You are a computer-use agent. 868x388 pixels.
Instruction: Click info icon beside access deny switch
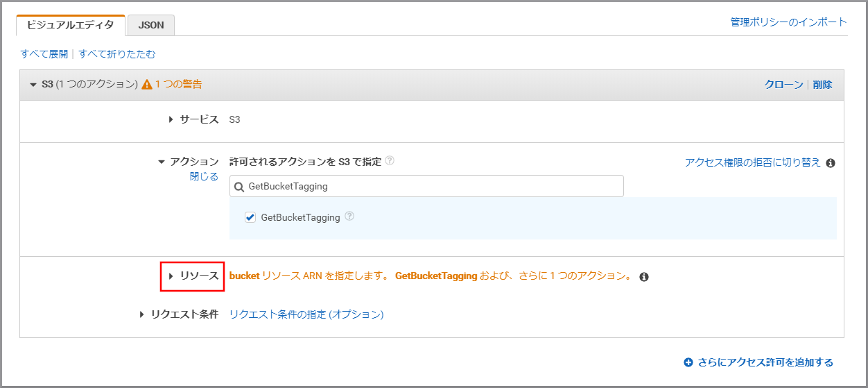pos(831,163)
